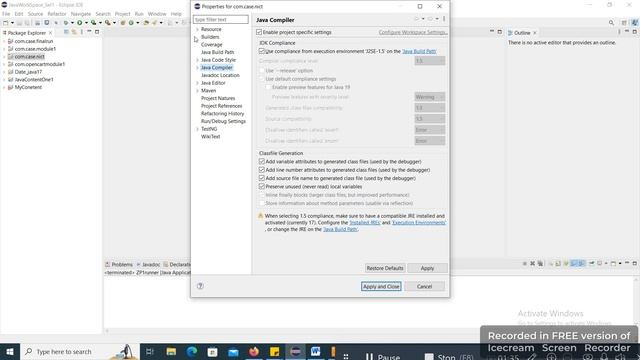Expand the Java Code Style node
This screenshot has width=640, height=360.
point(198,60)
